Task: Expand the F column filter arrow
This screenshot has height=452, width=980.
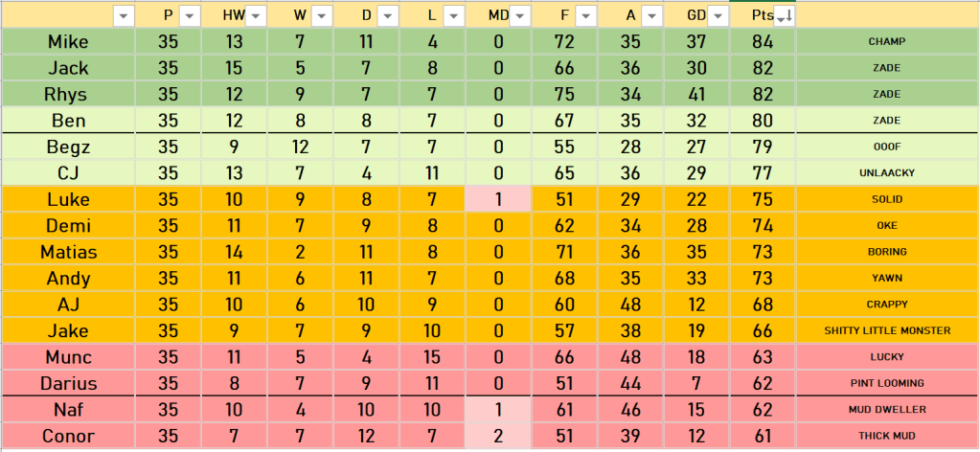Action: (586, 15)
